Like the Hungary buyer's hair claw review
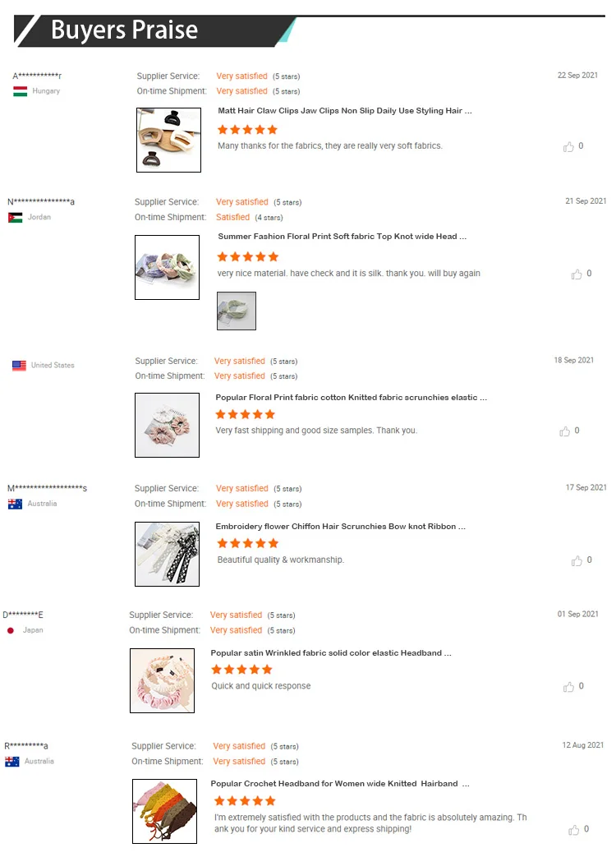 568,146
